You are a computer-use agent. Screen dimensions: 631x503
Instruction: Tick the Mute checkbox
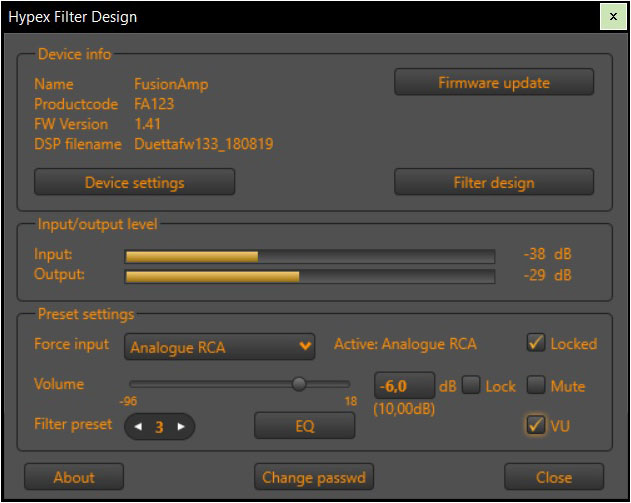tap(536, 385)
